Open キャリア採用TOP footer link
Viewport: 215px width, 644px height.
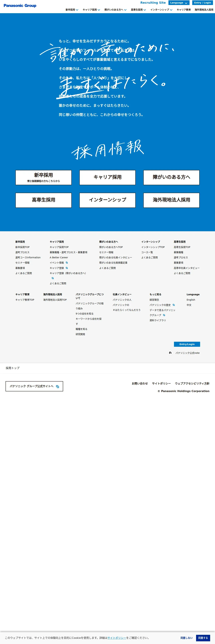59,247
